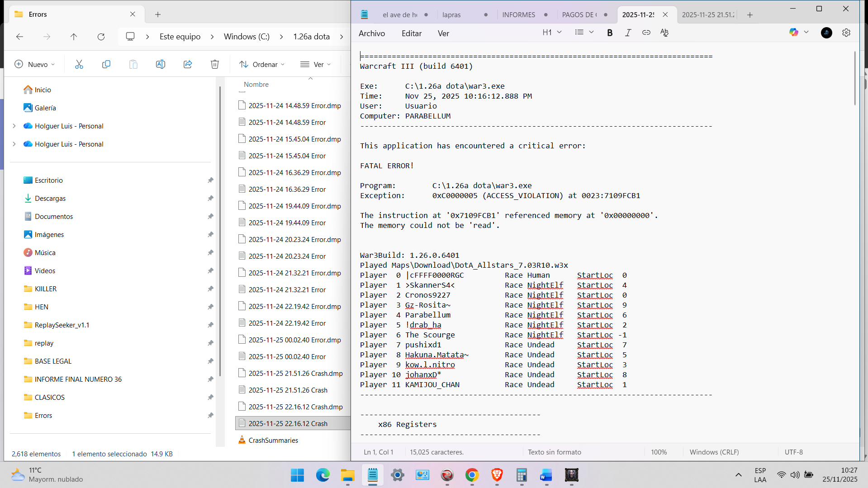Close the Errors tab in File Explorer
Viewport: 868px width, 488px height.
click(x=133, y=14)
